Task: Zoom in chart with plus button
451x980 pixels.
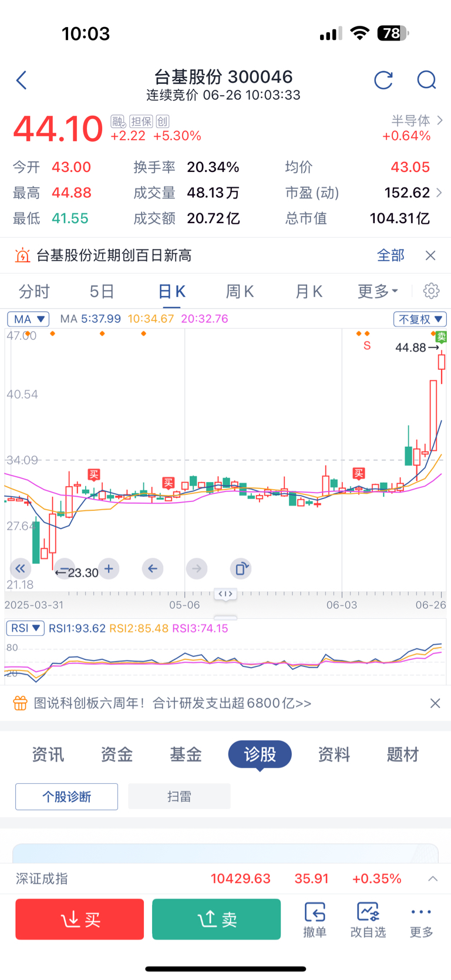Action: (x=109, y=568)
